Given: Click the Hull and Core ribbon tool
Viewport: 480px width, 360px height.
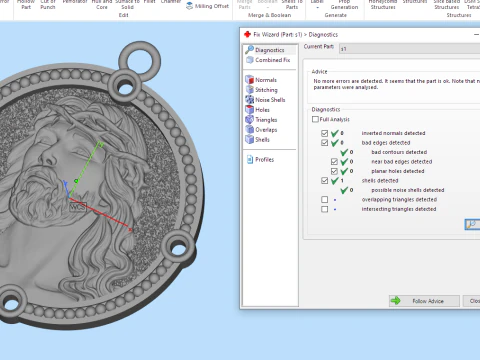Looking at the screenshot, I should (102, 4).
